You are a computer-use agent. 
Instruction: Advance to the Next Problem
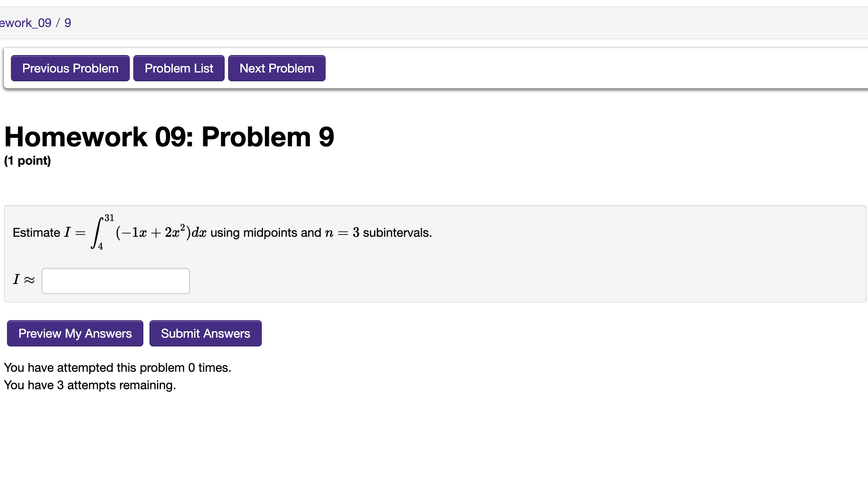tap(276, 68)
